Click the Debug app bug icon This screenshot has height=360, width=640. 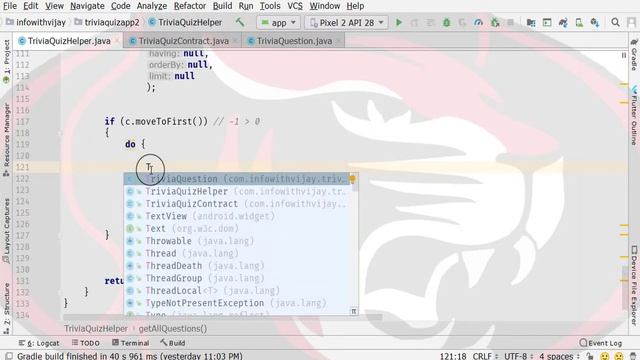[447, 22]
